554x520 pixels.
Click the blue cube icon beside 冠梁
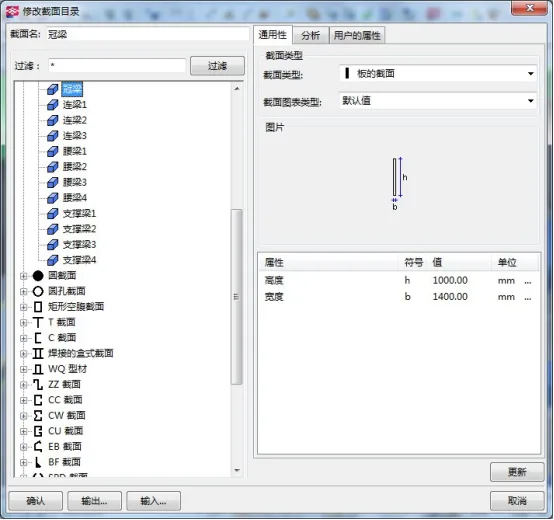tap(53, 89)
